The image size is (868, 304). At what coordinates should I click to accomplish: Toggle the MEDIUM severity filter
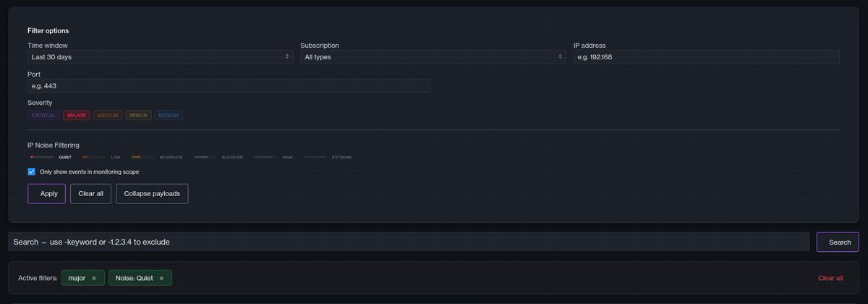point(108,115)
